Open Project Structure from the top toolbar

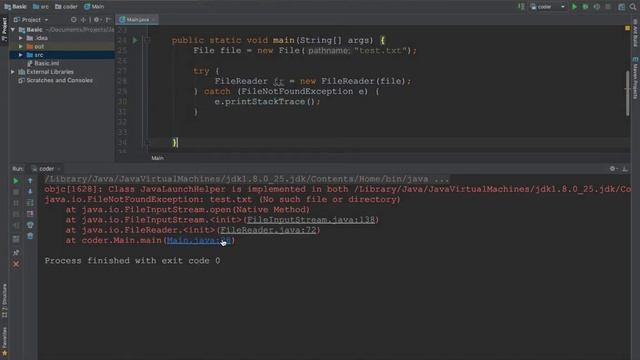[x=621, y=7]
